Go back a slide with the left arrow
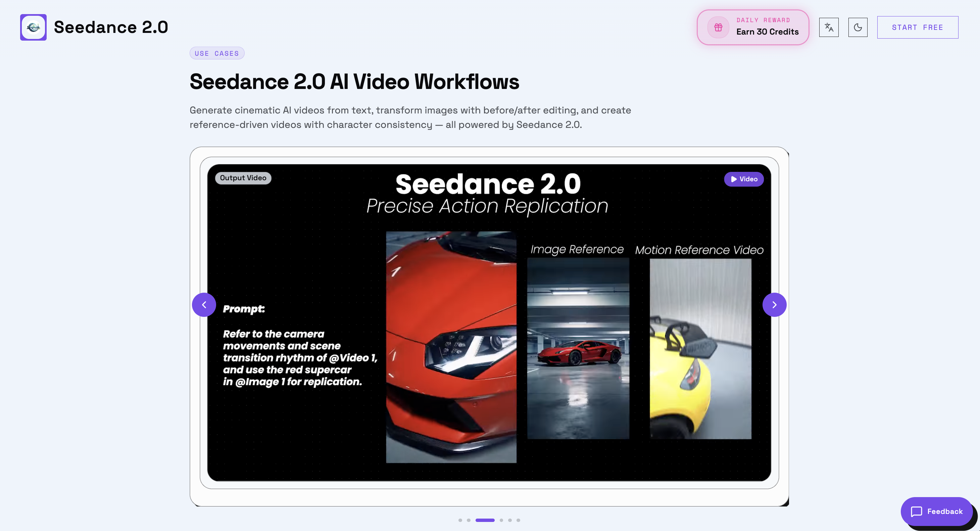Viewport: 980px width, 531px height. coord(204,304)
